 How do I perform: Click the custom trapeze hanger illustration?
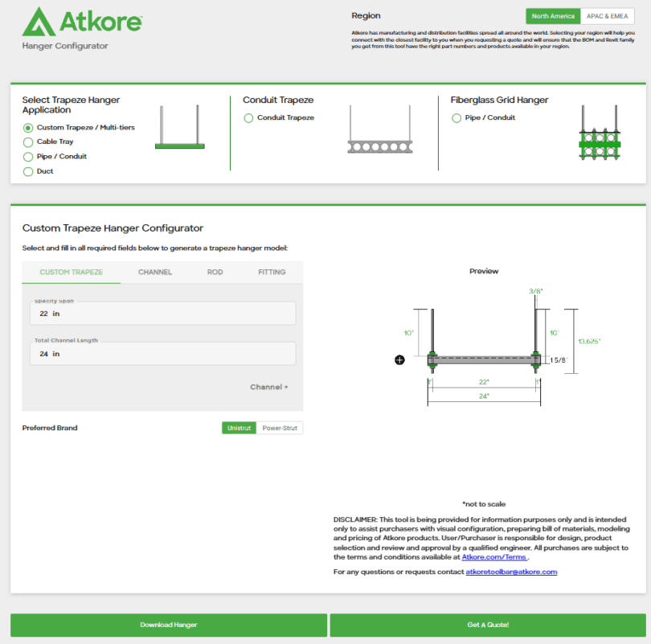coord(180,127)
